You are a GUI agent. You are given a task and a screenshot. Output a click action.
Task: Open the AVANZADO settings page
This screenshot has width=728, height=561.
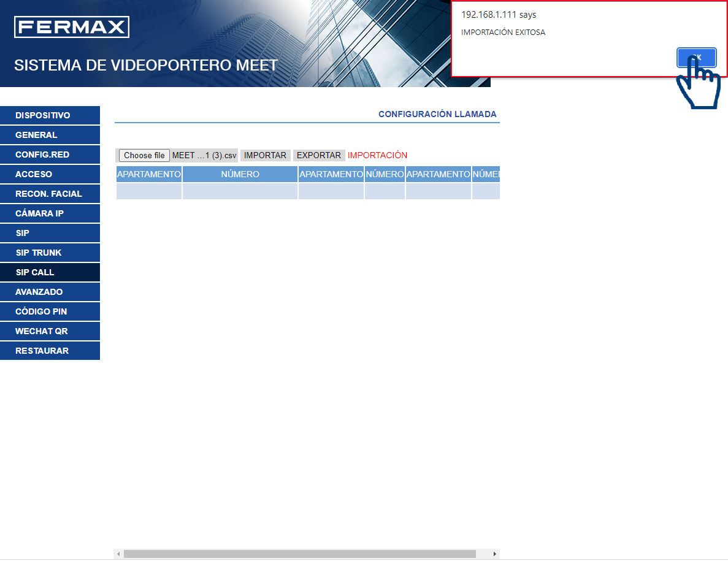coord(50,292)
